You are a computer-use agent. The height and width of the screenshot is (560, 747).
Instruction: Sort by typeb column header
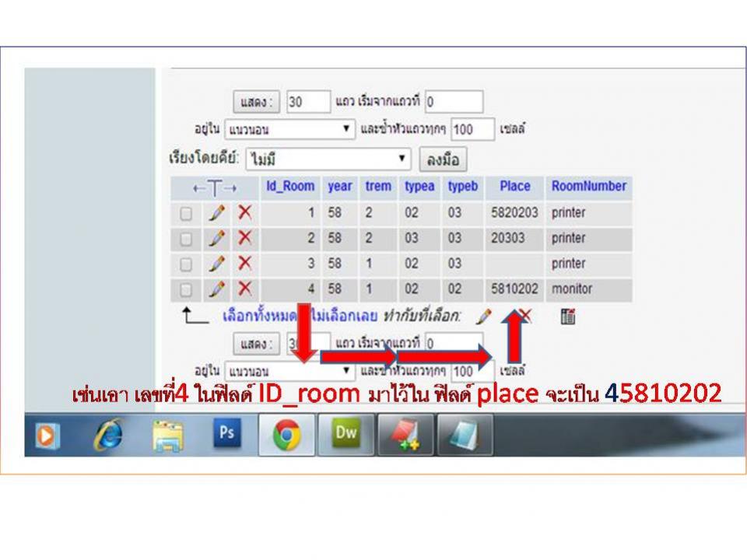point(462,186)
